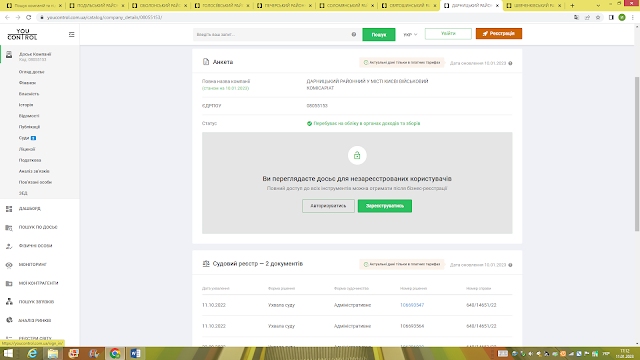
Task: Open the Chrome three-dot menu
Action: coord(633,17)
